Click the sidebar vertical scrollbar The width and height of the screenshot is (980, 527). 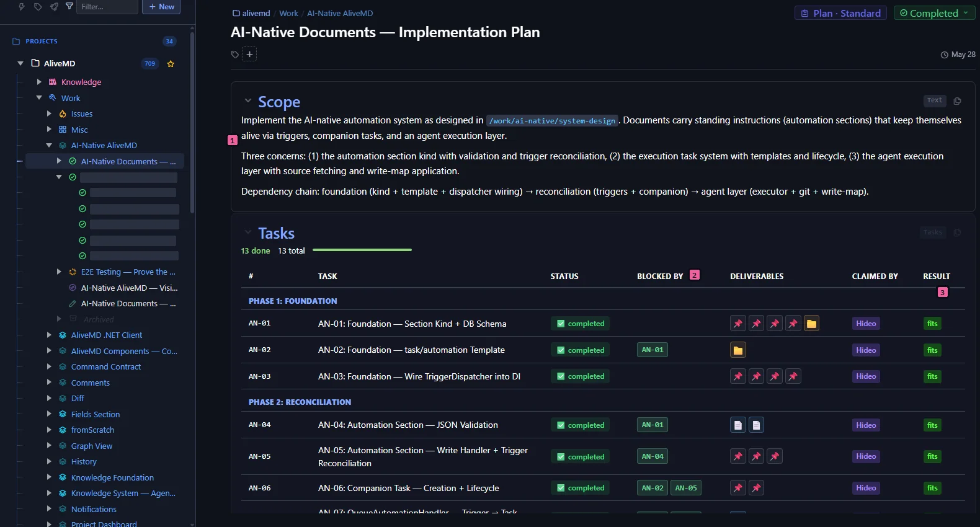[192, 122]
